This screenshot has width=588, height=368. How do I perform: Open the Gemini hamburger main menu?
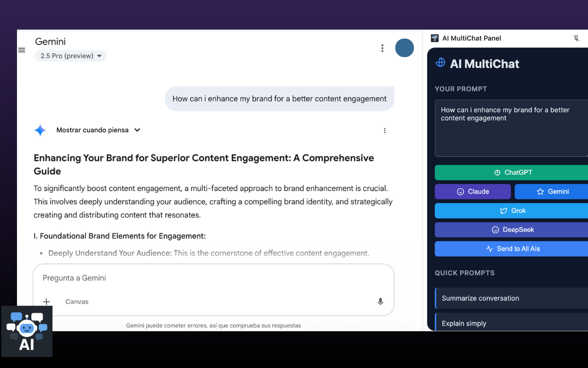tap(22, 50)
